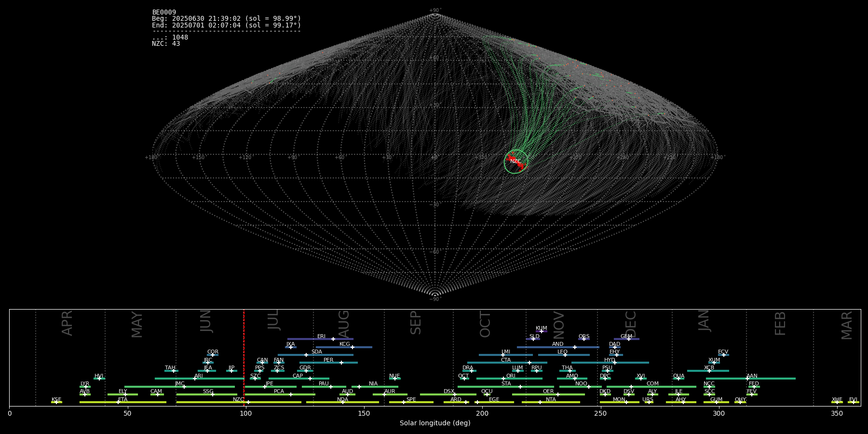Click the SPE shower label

[411, 400]
